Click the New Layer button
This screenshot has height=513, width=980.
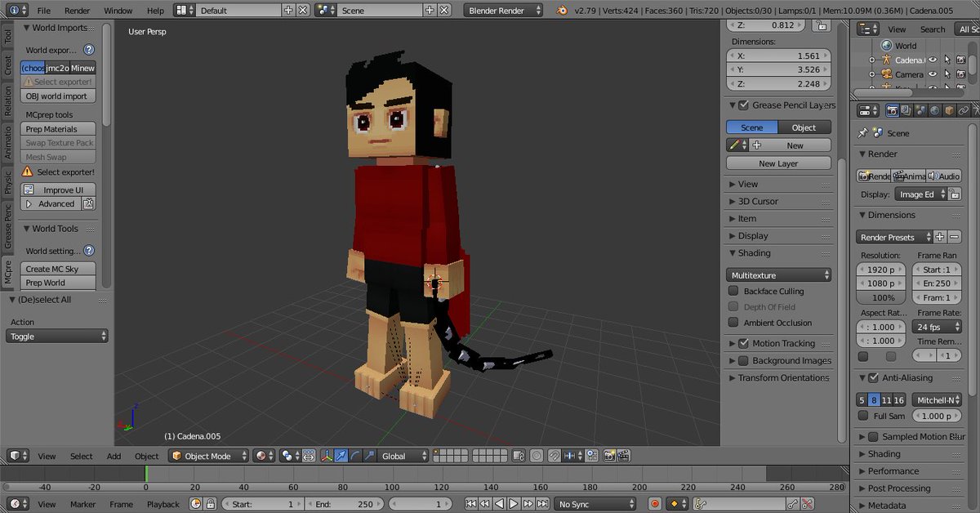click(778, 163)
